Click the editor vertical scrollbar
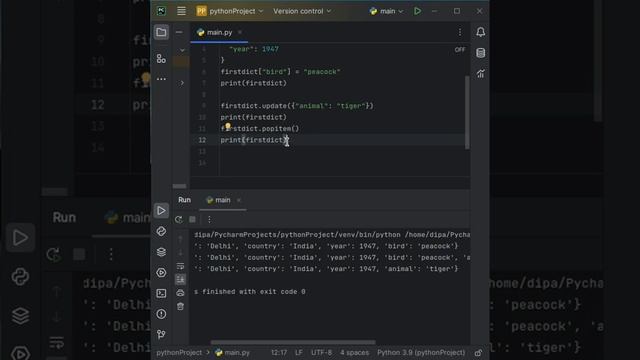 (x=467, y=112)
